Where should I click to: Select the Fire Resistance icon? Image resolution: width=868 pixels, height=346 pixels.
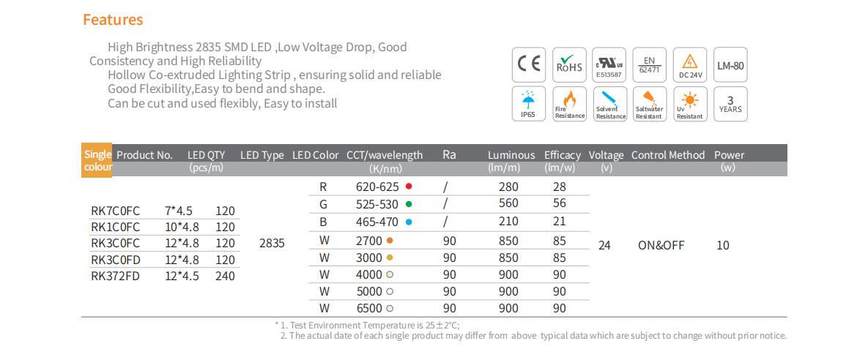[x=569, y=104]
